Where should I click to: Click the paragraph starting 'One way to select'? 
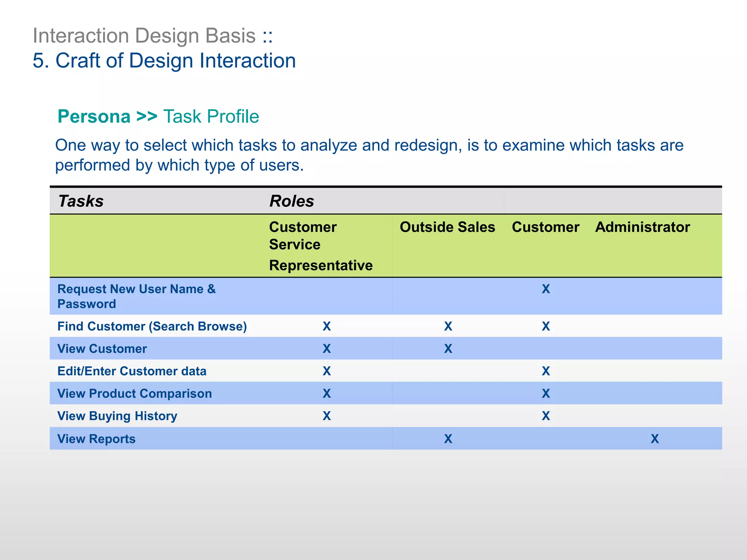[369, 155]
